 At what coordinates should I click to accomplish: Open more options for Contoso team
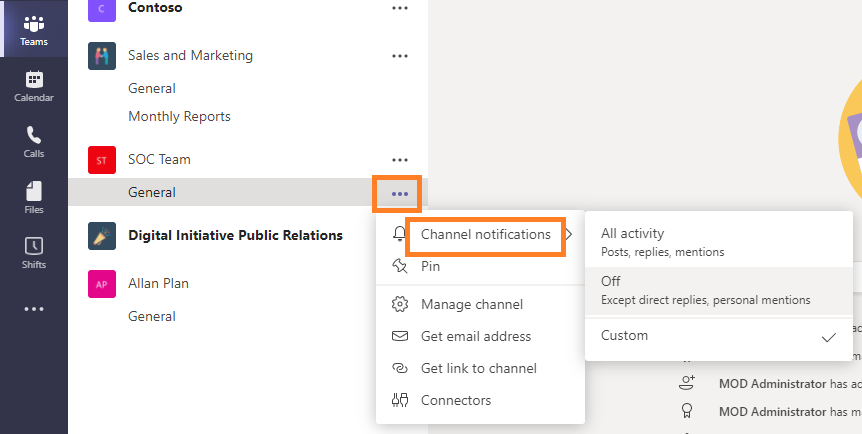point(400,8)
